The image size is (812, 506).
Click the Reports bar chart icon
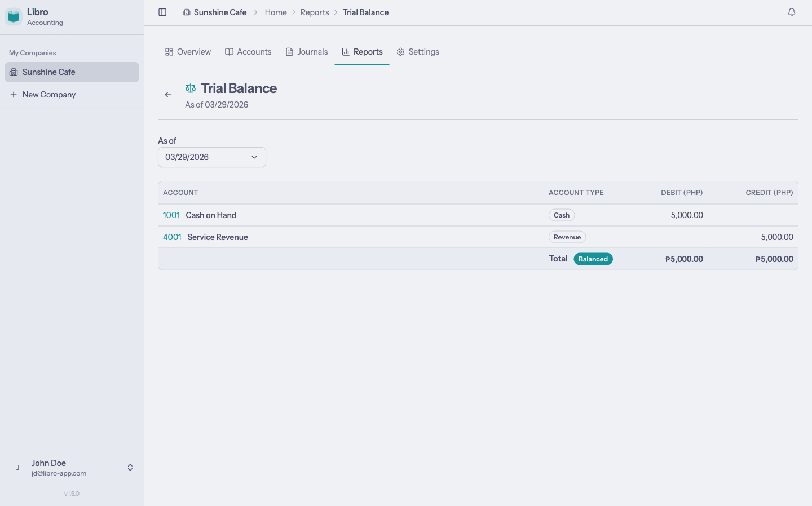click(x=345, y=51)
